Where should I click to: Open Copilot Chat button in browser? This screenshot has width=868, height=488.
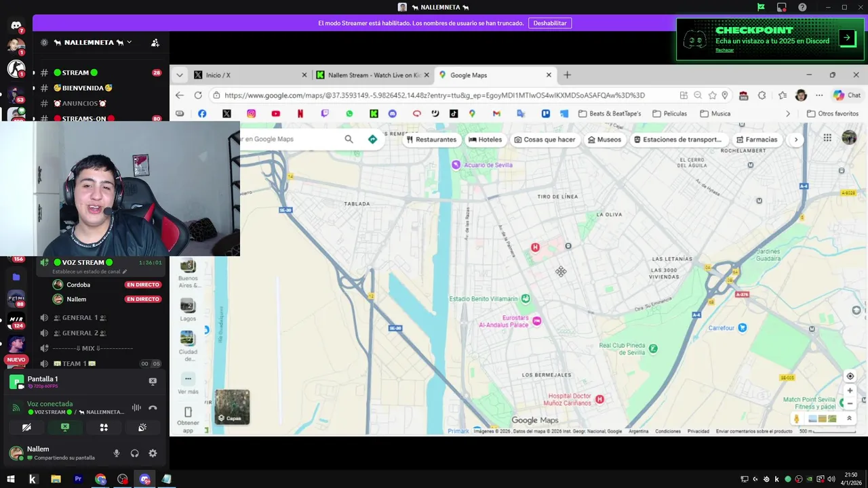(847, 96)
